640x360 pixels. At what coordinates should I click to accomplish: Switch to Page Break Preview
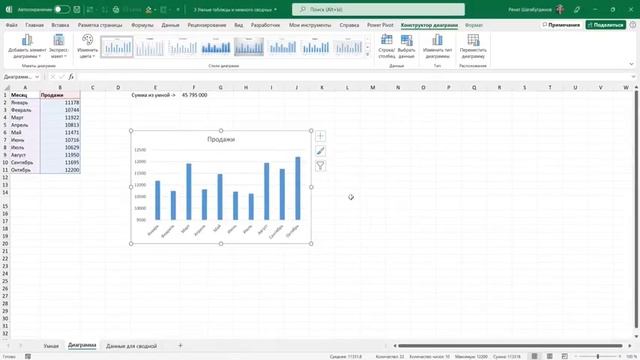[564, 356]
